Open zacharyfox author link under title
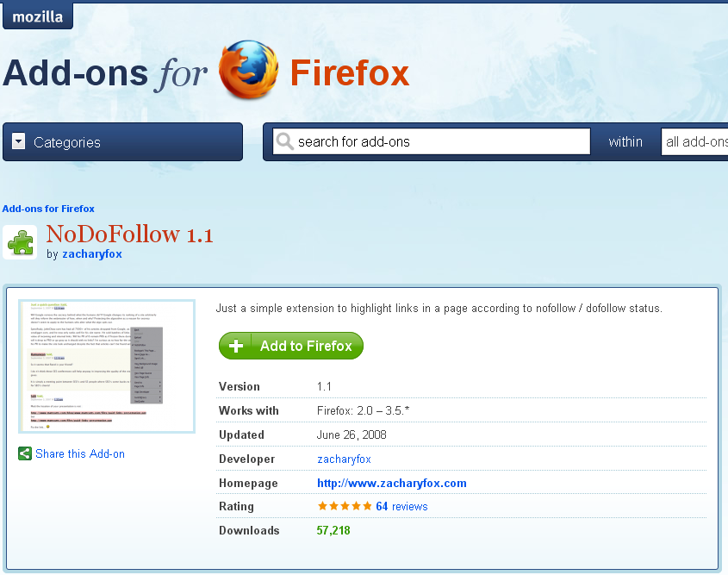728x575 pixels. point(92,254)
